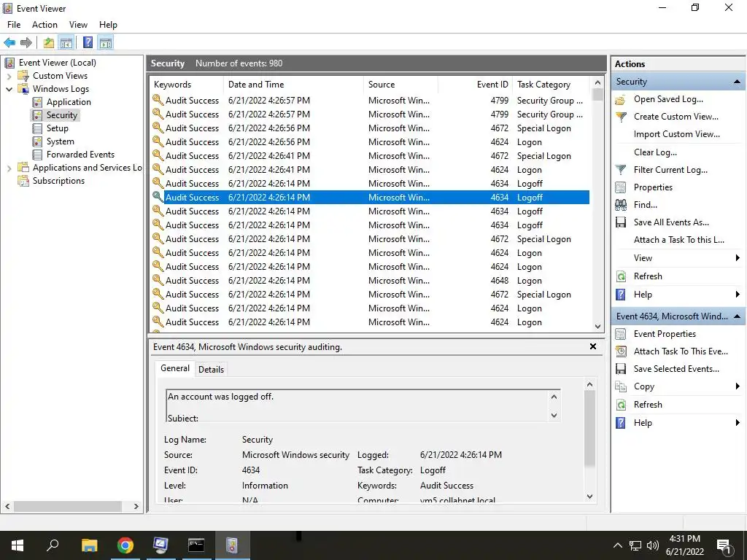Open the Action menu
The height and width of the screenshot is (560, 747).
pos(44,25)
